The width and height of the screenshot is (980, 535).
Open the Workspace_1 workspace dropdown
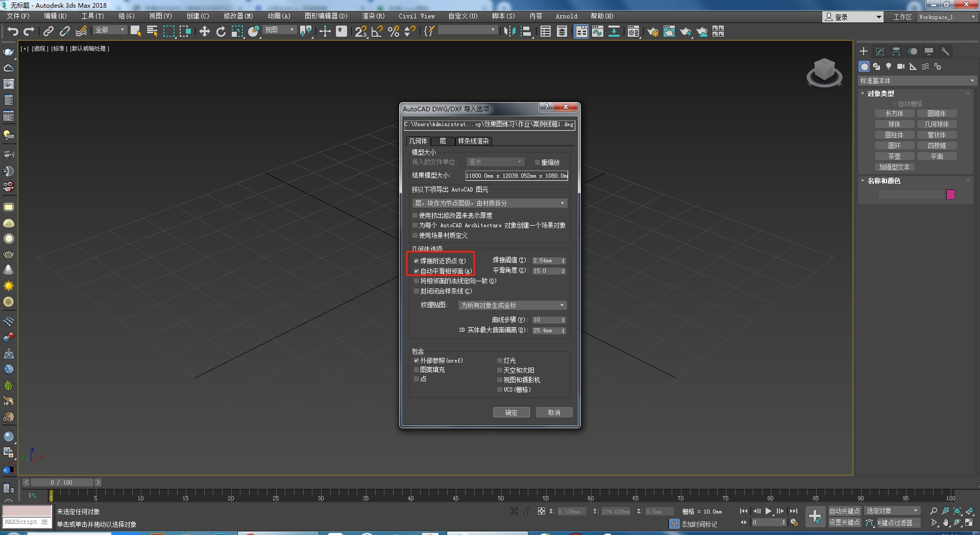(x=947, y=17)
